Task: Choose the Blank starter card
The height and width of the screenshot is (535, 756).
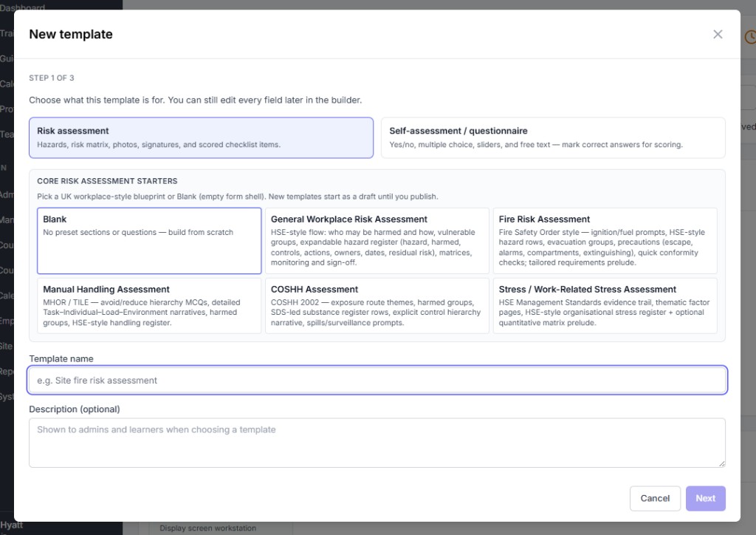Action: click(149, 241)
